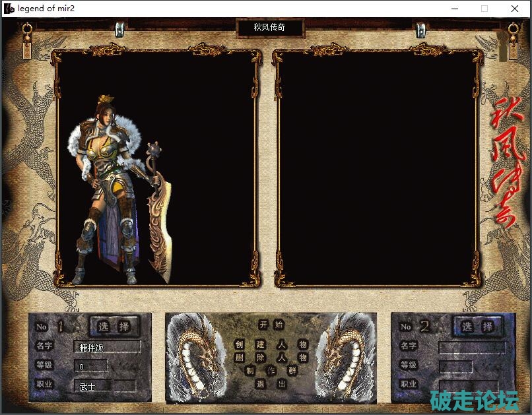
Task: Click the 秋风传奇 server title plate
Action: pyautogui.click(x=270, y=28)
